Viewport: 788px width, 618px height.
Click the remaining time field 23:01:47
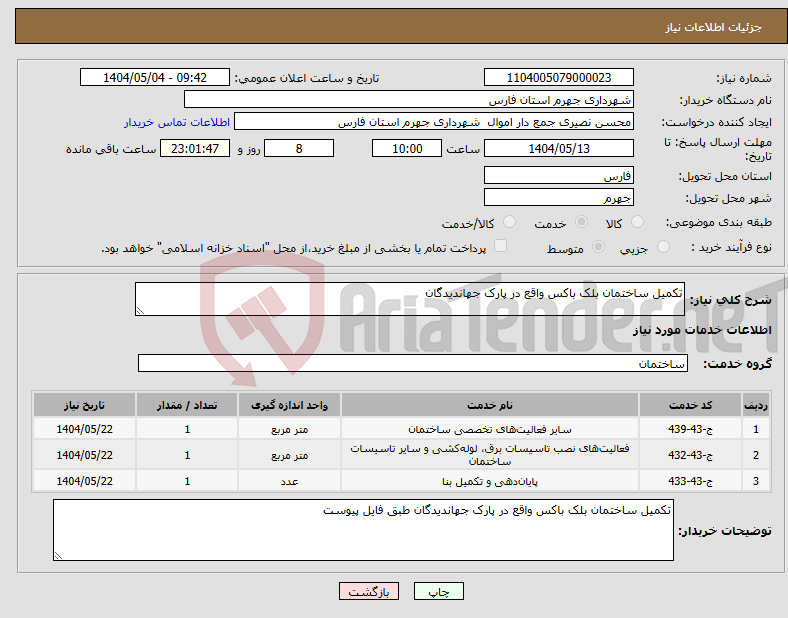tap(195, 149)
